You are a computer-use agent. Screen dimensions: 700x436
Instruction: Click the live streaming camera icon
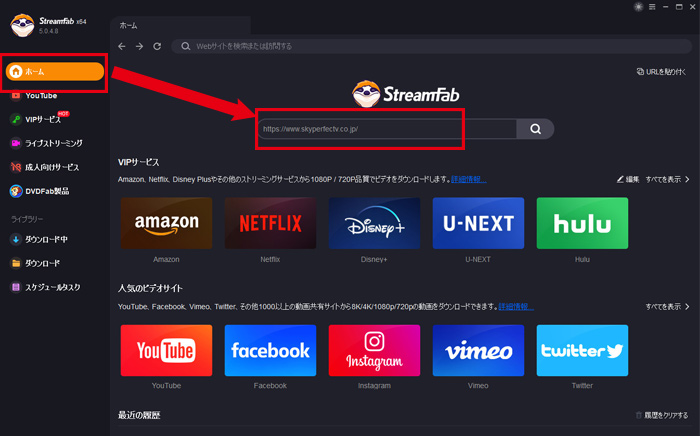[x=16, y=143]
